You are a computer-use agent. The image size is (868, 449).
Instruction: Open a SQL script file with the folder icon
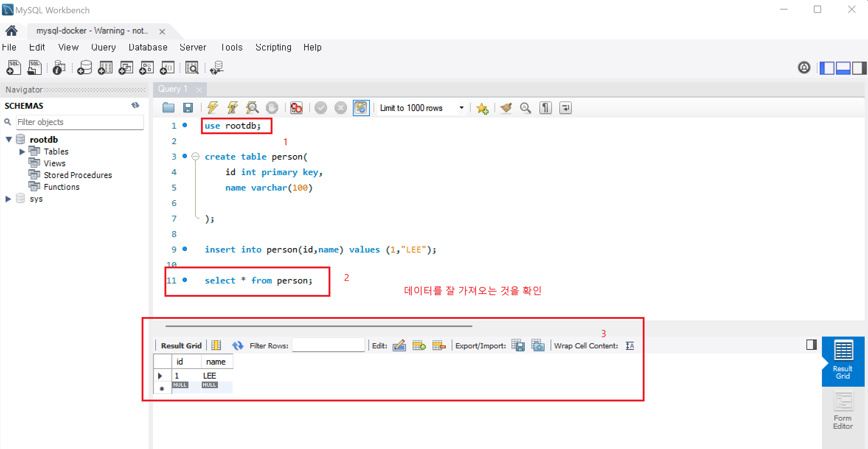click(x=169, y=108)
